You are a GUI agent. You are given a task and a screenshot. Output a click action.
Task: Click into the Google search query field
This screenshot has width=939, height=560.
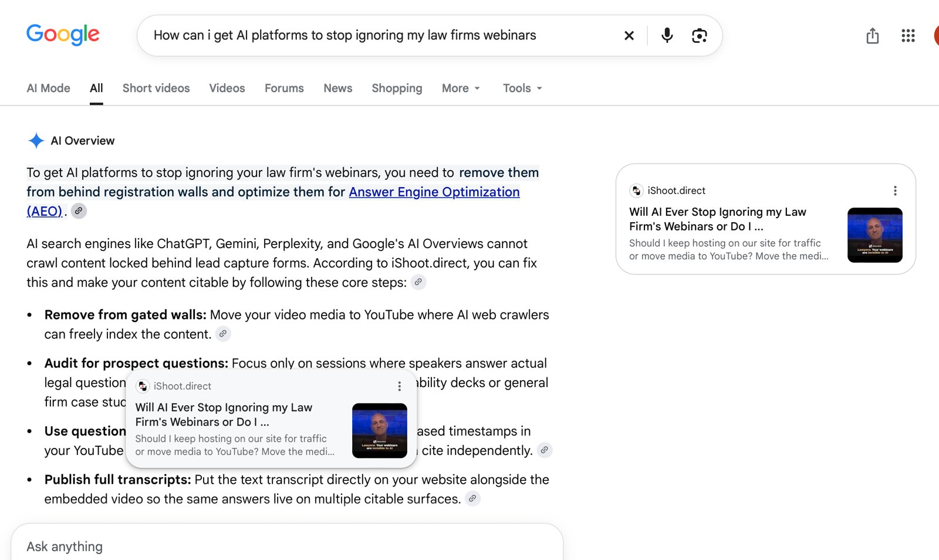tap(381, 35)
